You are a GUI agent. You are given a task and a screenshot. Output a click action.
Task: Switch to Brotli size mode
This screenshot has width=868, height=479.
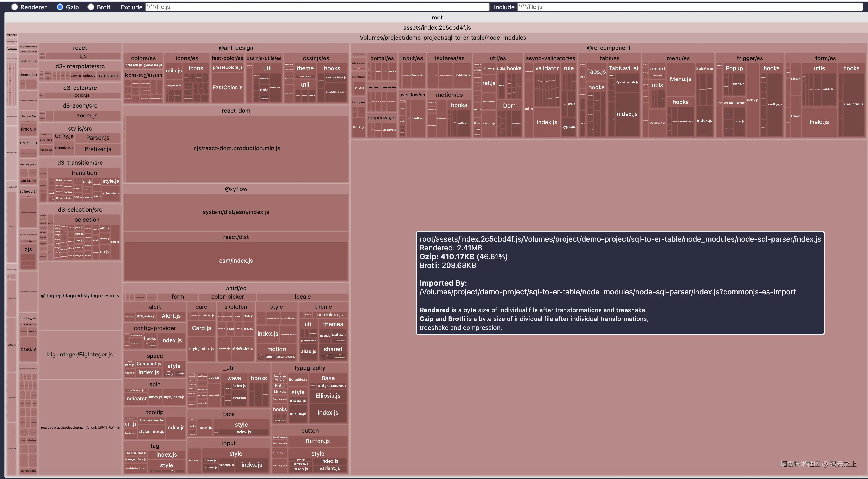tap(91, 7)
